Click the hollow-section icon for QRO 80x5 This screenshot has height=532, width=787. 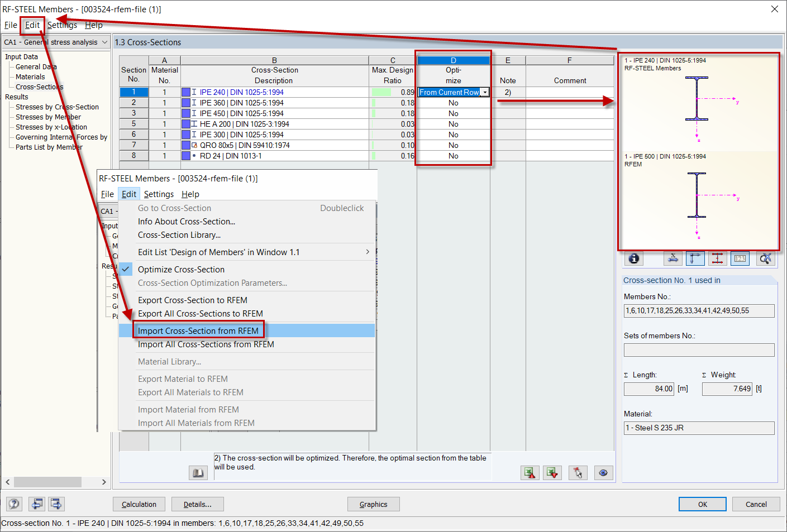pos(194,145)
